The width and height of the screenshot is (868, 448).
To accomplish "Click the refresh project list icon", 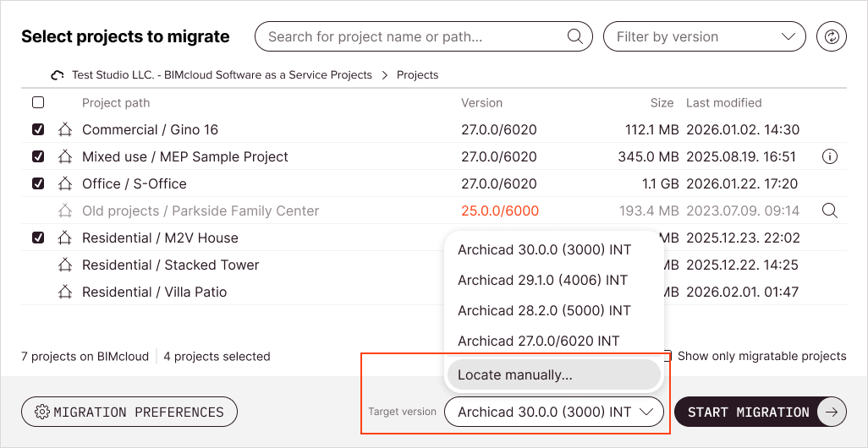I will point(832,37).
